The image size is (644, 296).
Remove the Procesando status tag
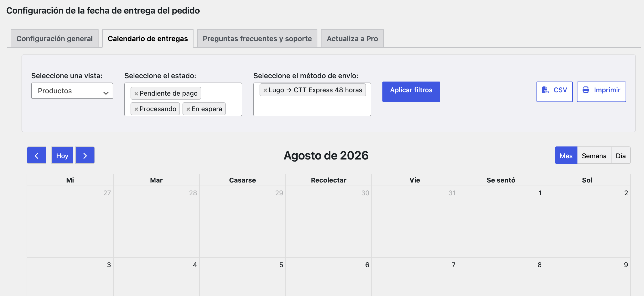pos(136,109)
